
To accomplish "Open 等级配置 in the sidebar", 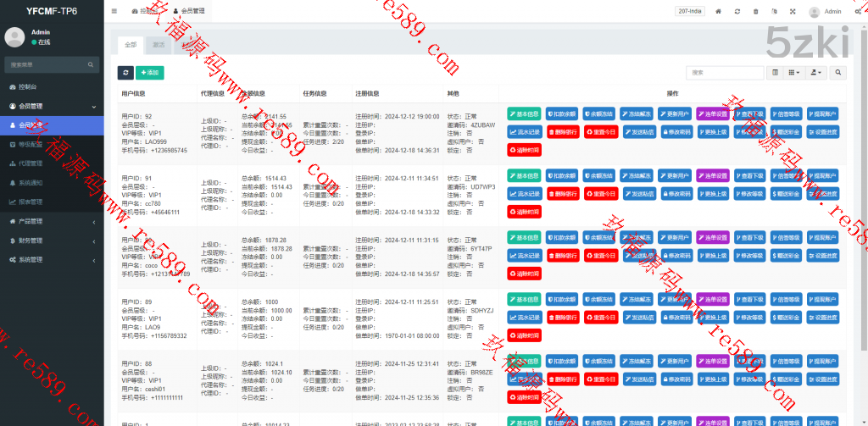I will tap(52, 144).
